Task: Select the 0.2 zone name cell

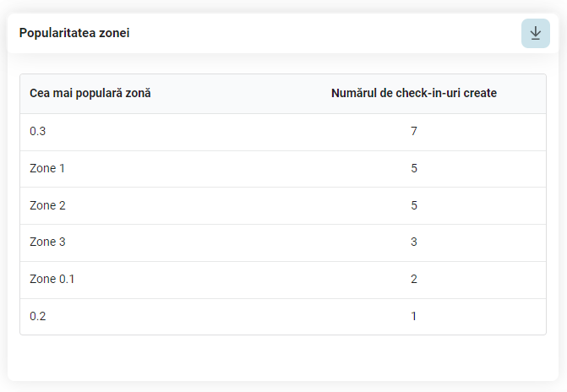Action: (x=38, y=316)
